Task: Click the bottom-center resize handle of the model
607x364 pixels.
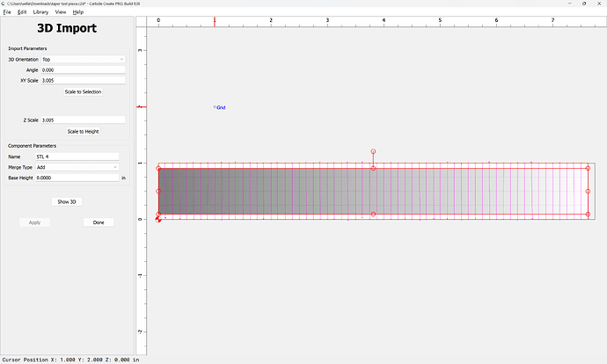Action: click(x=373, y=214)
